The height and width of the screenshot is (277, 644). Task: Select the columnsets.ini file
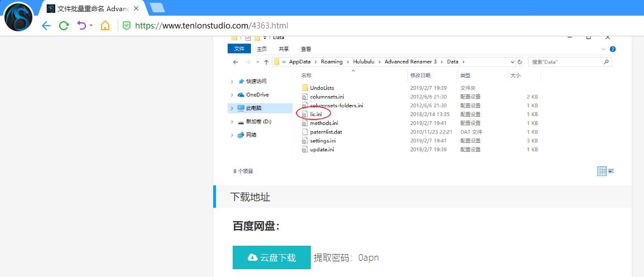tap(323, 97)
